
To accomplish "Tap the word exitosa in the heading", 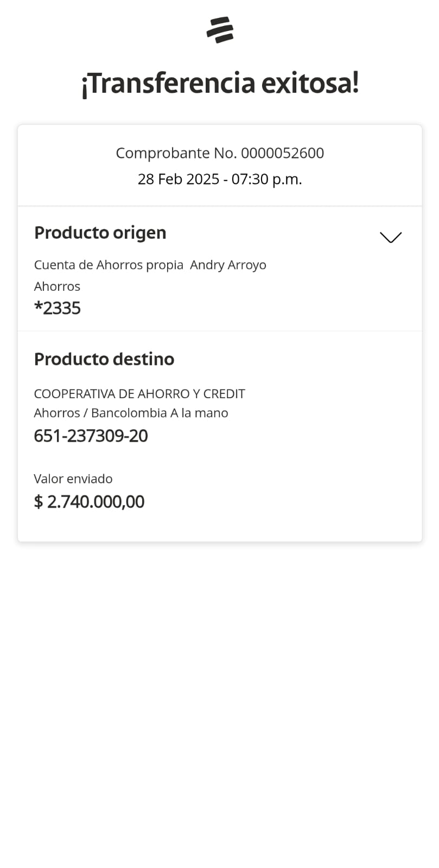I will click(x=305, y=84).
